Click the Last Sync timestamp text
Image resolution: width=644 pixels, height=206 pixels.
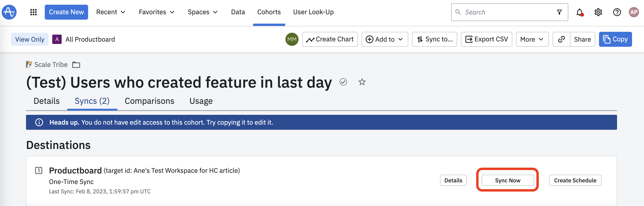click(x=100, y=192)
